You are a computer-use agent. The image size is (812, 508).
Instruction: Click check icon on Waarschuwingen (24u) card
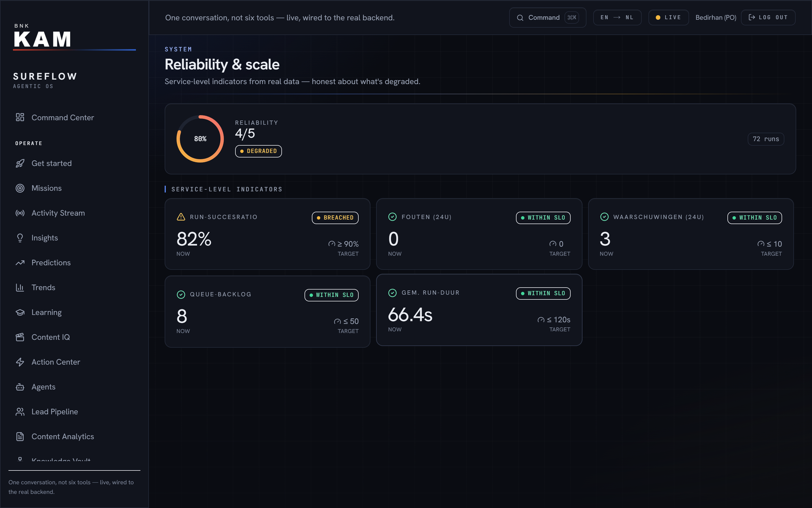click(x=604, y=217)
